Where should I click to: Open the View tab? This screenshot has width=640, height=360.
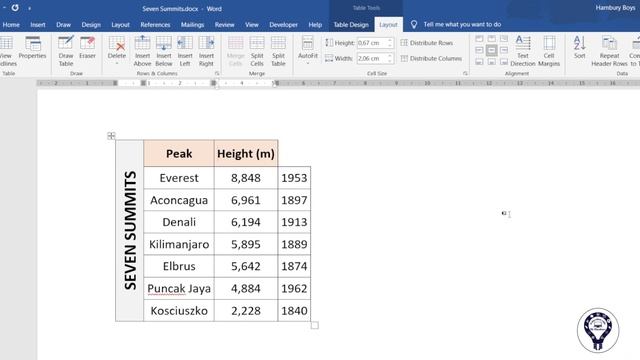pyautogui.click(x=251, y=24)
